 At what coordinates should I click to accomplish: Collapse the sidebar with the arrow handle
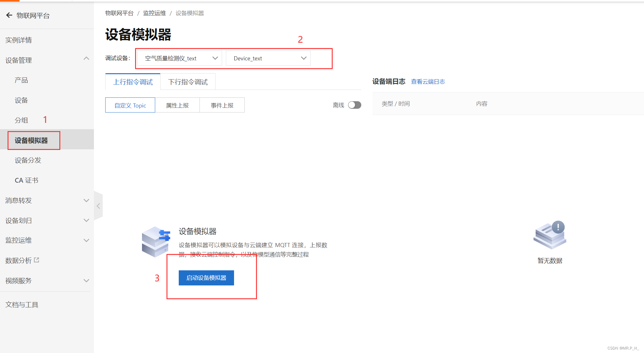98,206
